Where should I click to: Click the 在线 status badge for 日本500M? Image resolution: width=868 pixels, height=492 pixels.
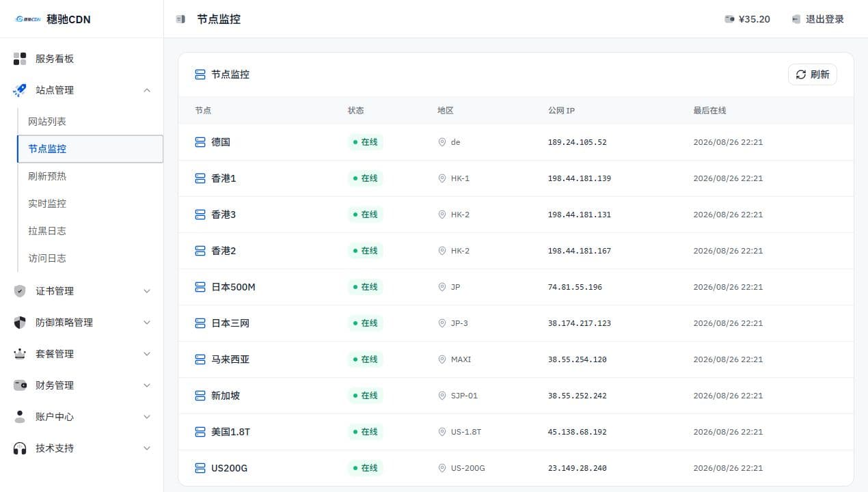pyautogui.click(x=366, y=287)
